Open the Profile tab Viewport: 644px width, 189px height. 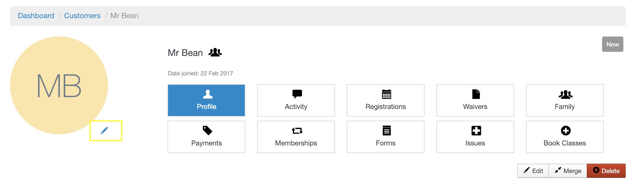206,100
